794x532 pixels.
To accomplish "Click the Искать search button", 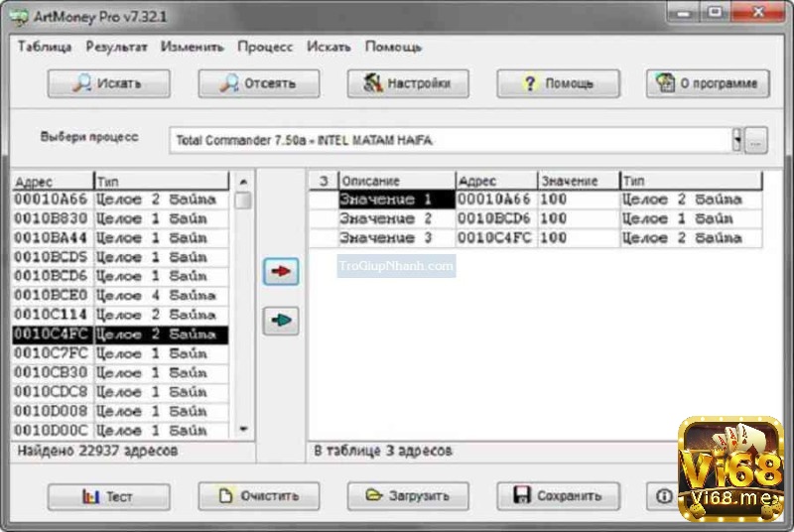I will click(109, 83).
